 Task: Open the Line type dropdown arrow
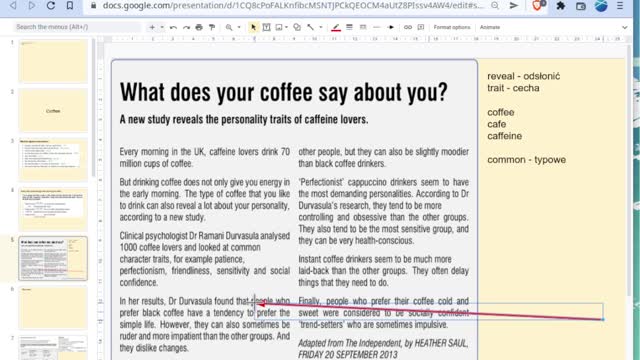(x=321, y=27)
